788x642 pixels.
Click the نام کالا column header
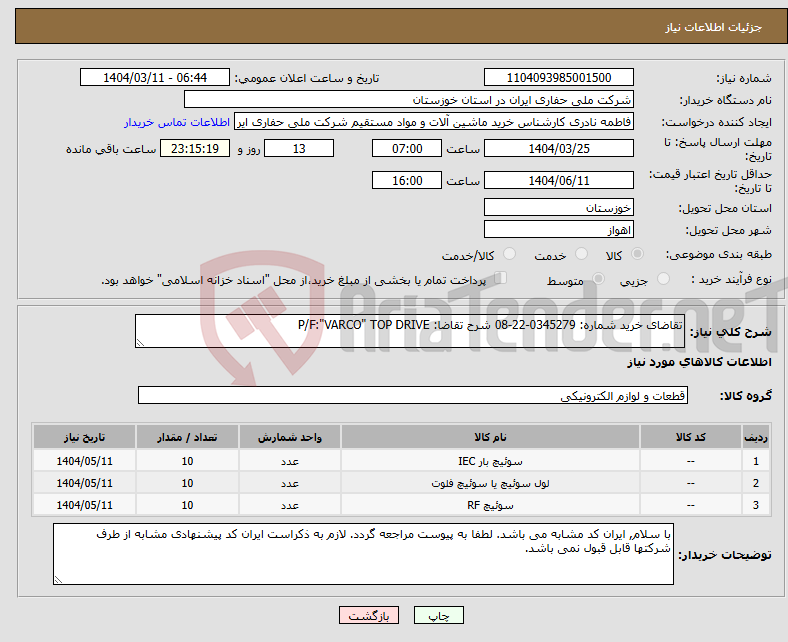tap(490, 436)
